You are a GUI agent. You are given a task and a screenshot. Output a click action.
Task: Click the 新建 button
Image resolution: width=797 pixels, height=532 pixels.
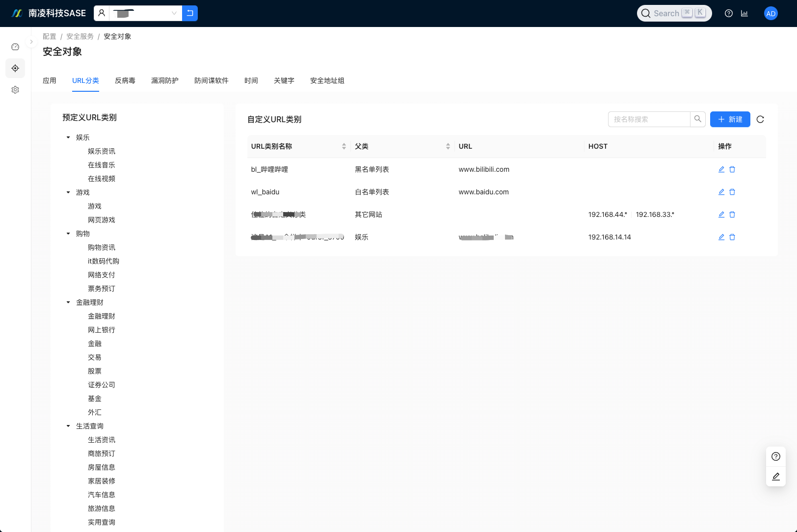coord(730,119)
